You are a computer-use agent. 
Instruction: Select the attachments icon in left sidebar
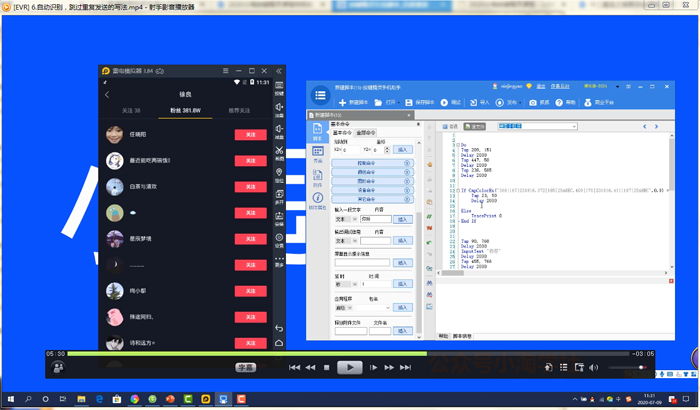tap(317, 177)
